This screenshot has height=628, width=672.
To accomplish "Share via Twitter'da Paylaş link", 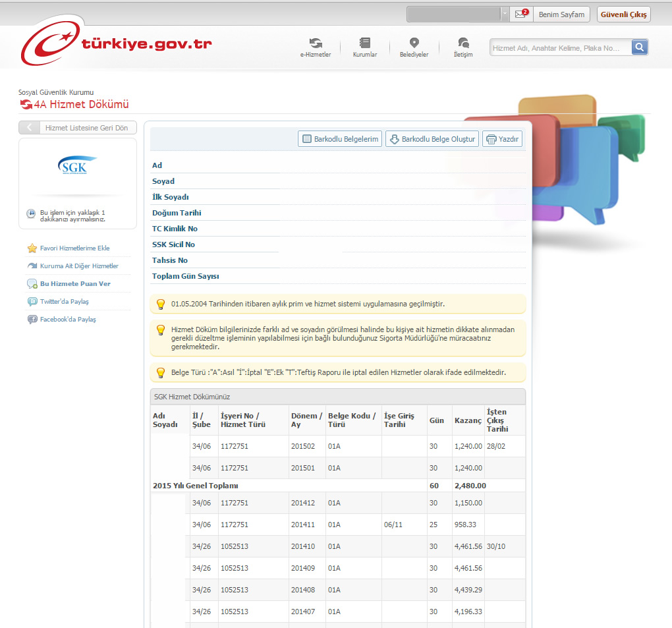I will click(64, 302).
